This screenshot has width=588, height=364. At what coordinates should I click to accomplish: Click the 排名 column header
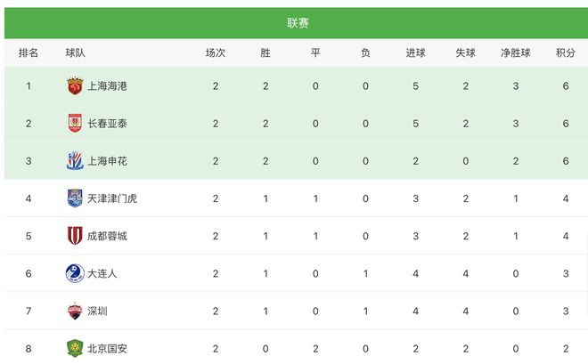[29, 53]
